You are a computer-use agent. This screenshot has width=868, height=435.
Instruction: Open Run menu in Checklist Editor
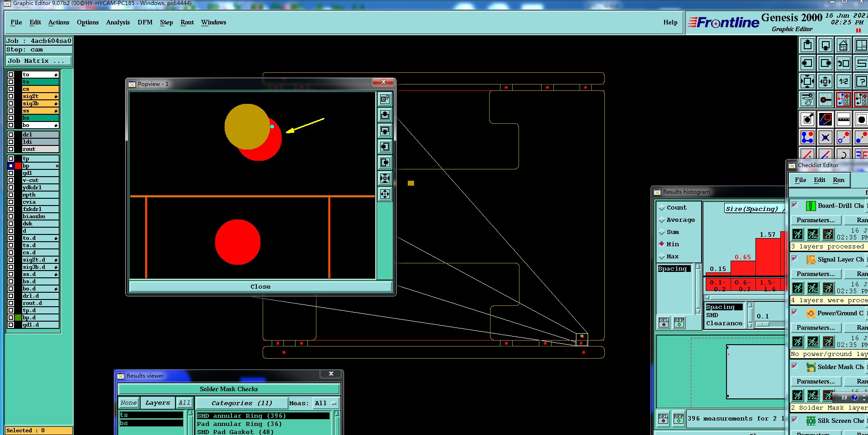coord(839,180)
